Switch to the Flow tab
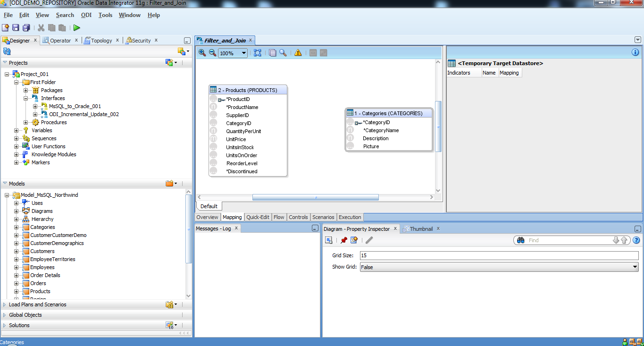 point(279,217)
